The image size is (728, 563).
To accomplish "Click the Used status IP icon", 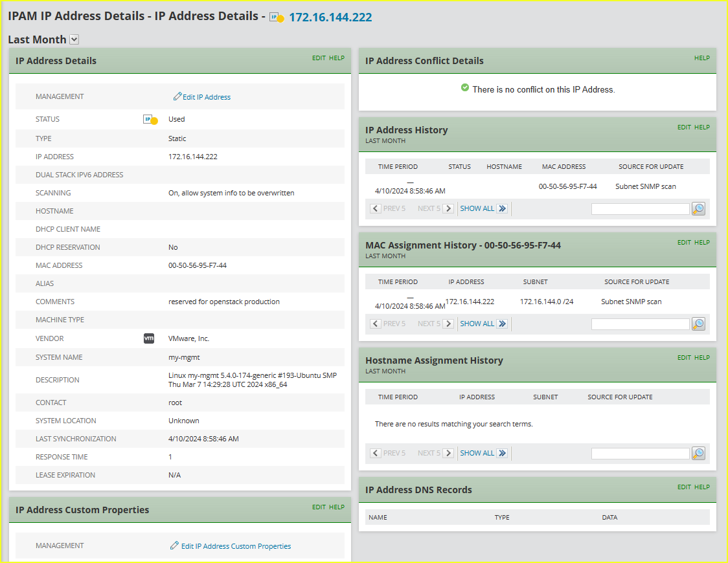I will tap(150, 120).
